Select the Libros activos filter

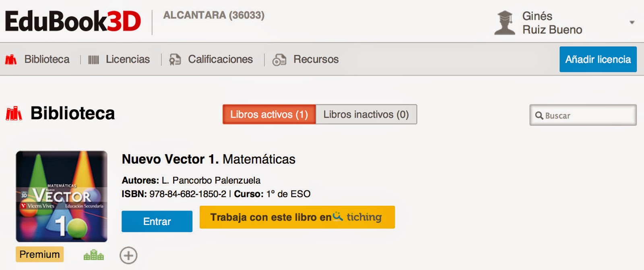coord(269,115)
